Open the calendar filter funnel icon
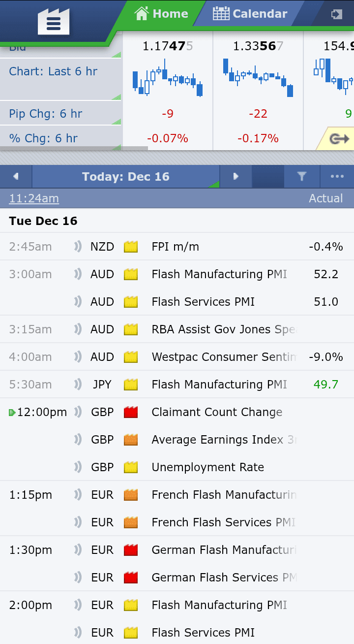The height and width of the screenshot is (644, 354). [302, 177]
